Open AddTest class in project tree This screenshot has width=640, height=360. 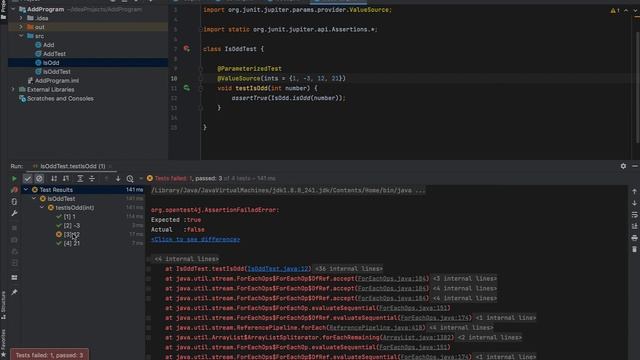54,54
